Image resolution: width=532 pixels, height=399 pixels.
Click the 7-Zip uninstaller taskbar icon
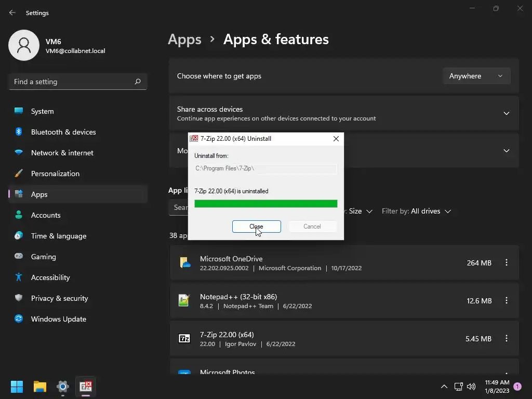pyautogui.click(x=86, y=387)
